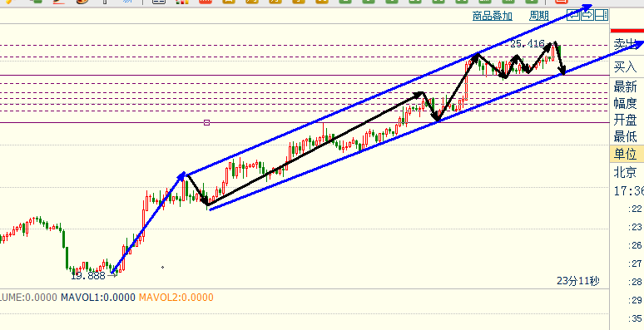This screenshot has height=330, width=644.
Task: Click the 25.416 high price label
Action: coord(528,43)
